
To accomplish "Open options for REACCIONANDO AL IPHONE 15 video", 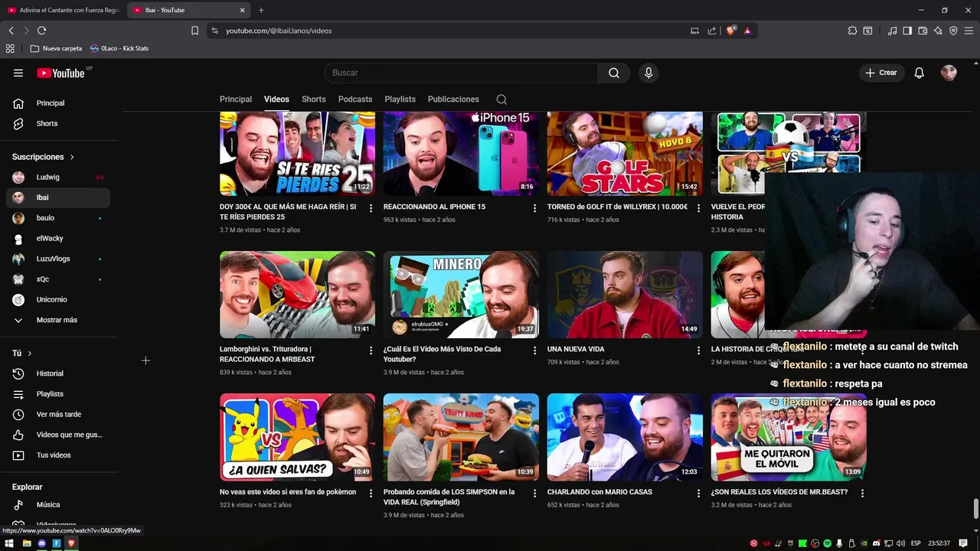I will [x=534, y=208].
